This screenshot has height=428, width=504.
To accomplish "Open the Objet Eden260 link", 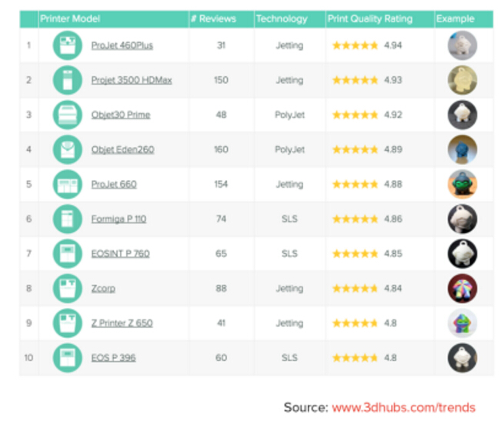I will click(x=123, y=150).
